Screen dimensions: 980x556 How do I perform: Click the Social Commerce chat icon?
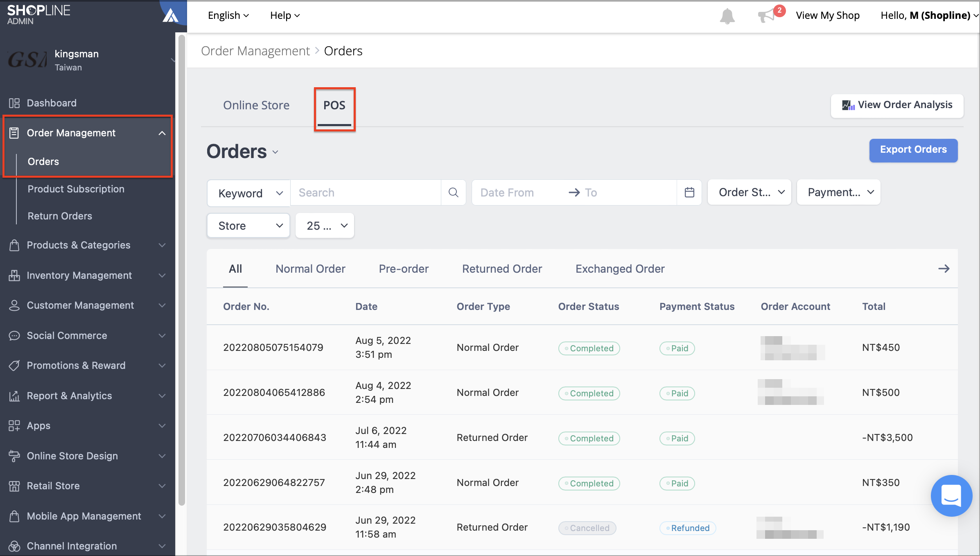(14, 336)
